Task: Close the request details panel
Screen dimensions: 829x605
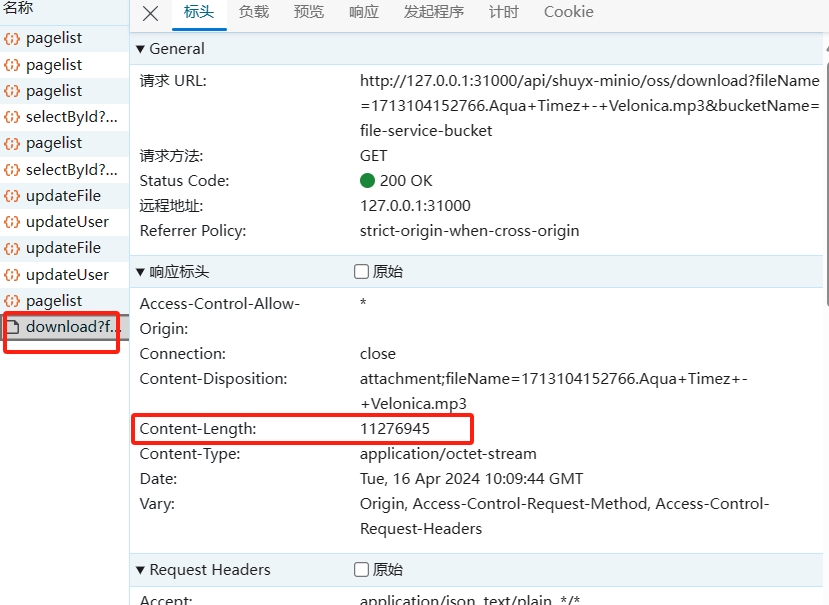Action: [150, 13]
